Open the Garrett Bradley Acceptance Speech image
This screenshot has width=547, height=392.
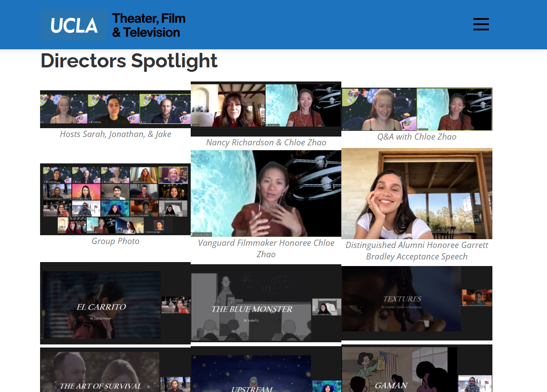(417, 193)
